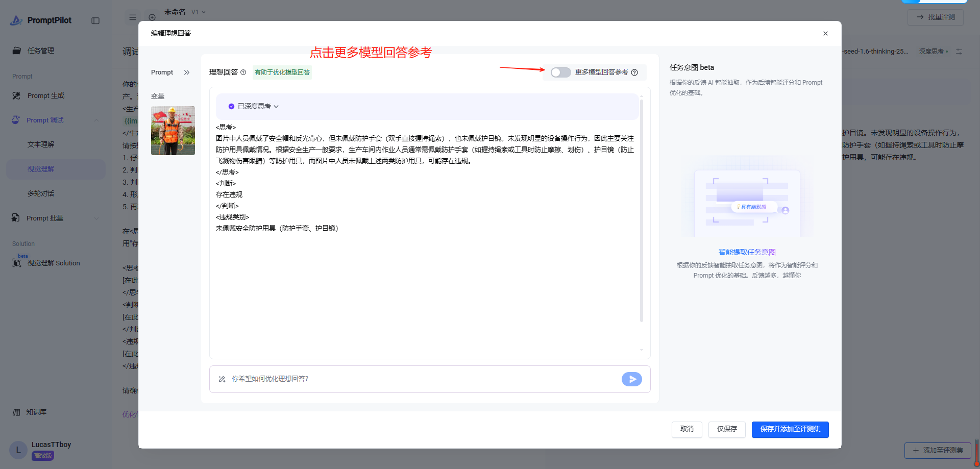Screen dimensions: 980x469
Task: Click the list menu icon in top bar
Action: point(133,17)
